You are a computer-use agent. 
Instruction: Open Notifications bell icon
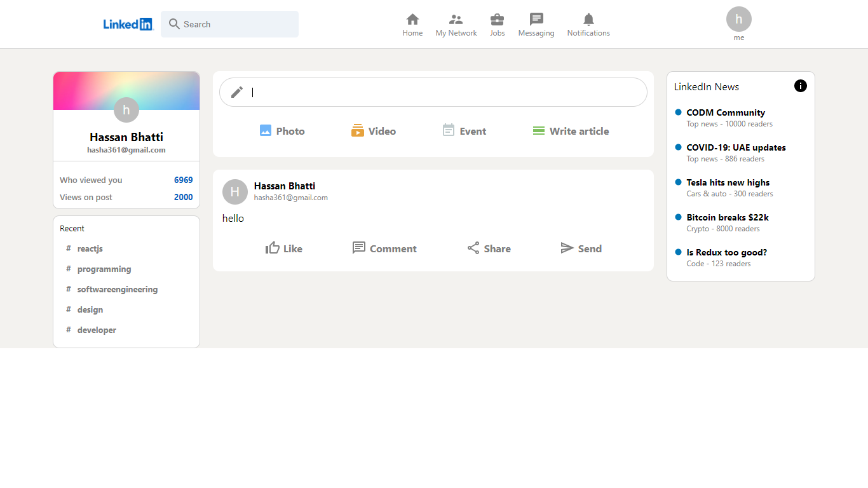588,19
